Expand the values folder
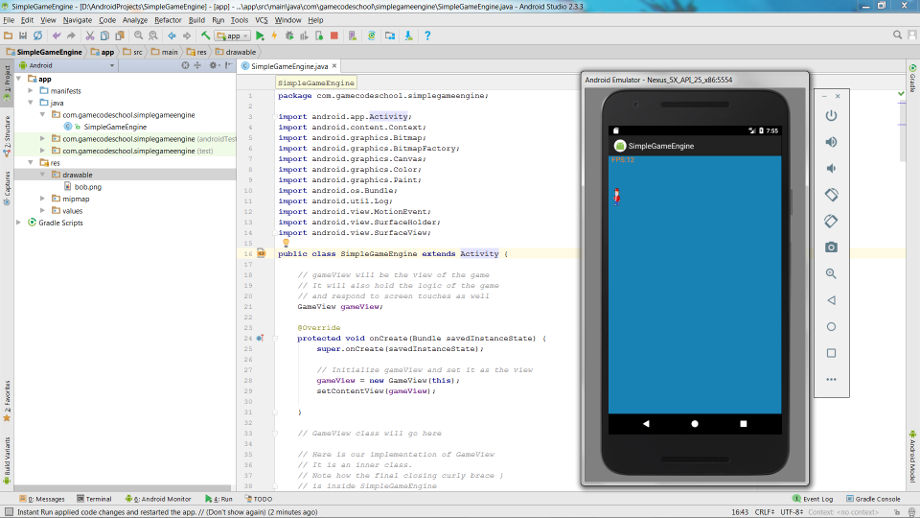The width and height of the screenshot is (920, 518). click(x=42, y=211)
